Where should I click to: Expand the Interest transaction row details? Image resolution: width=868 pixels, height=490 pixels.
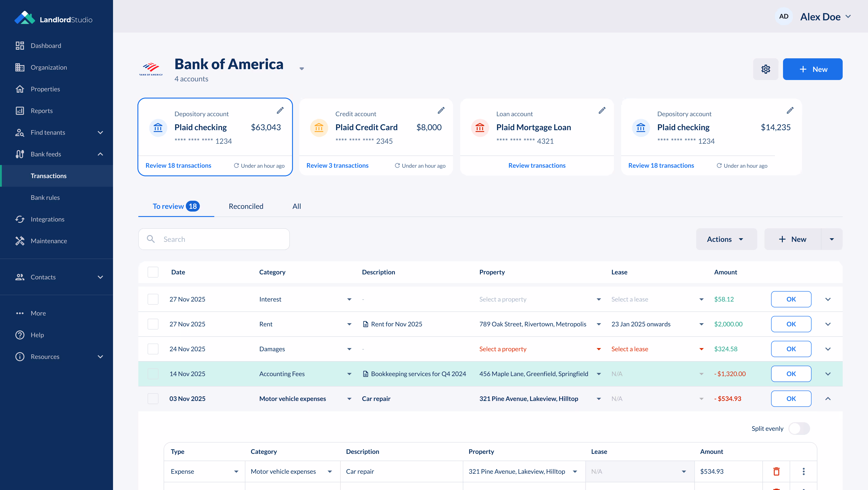point(828,299)
